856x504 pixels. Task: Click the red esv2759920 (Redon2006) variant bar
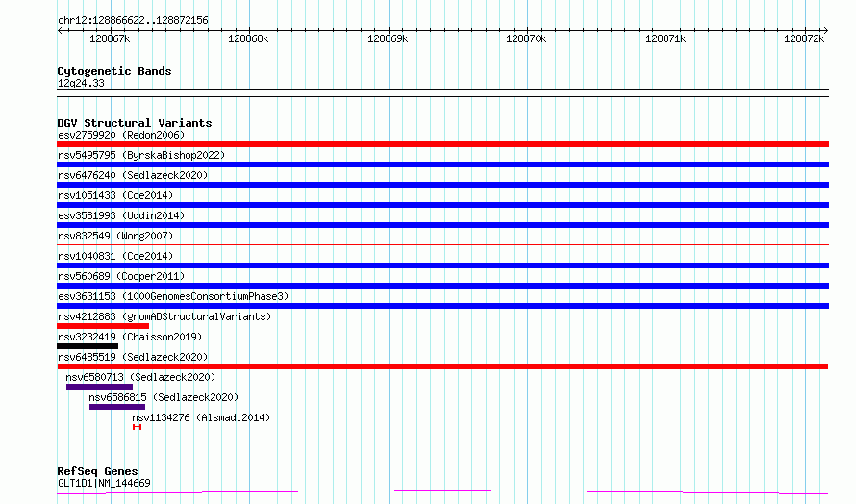pos(442,144)
